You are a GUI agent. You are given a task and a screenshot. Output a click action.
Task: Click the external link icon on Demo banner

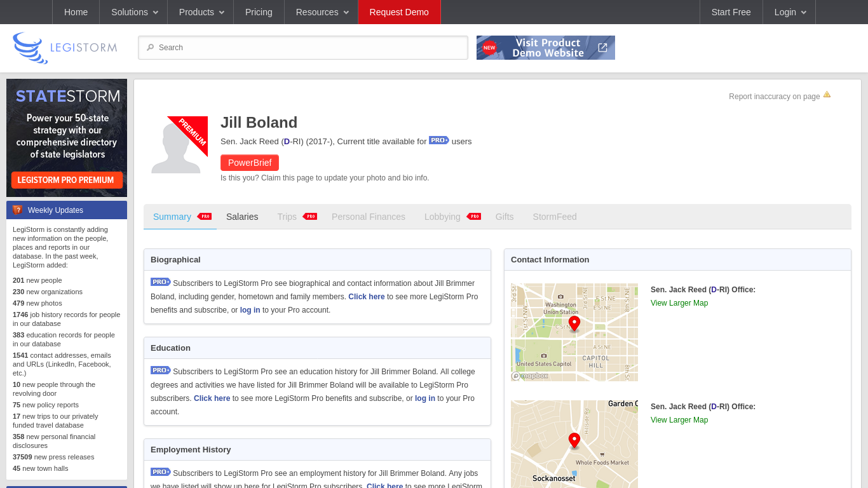[602, 48]
